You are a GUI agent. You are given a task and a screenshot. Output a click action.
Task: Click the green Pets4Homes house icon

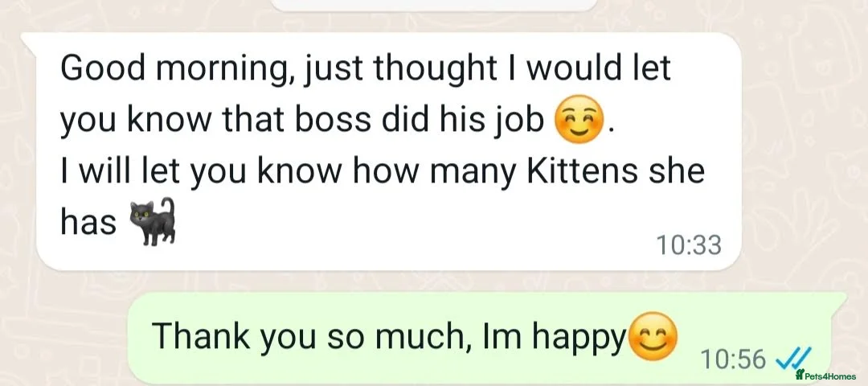pyautogui.click(x=800, y=375)
